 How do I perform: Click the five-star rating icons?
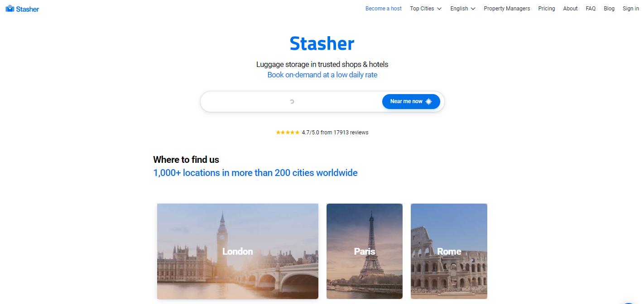[x=288, y=133]
